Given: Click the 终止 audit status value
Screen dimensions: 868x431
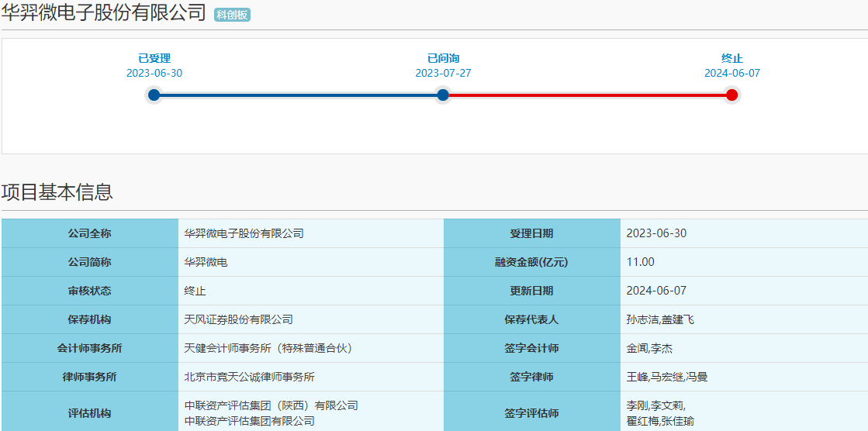Looking at the screenshot, I should click(x=195, y=291).
